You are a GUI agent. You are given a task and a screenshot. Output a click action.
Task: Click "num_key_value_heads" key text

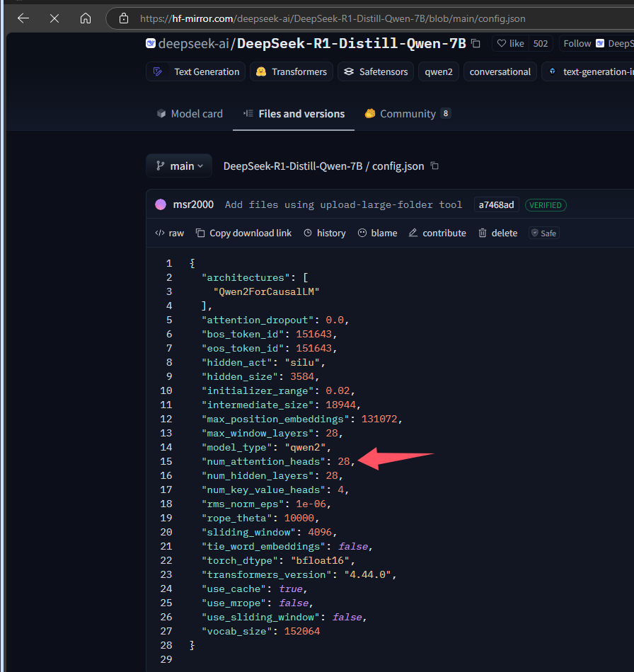point(264,490)
